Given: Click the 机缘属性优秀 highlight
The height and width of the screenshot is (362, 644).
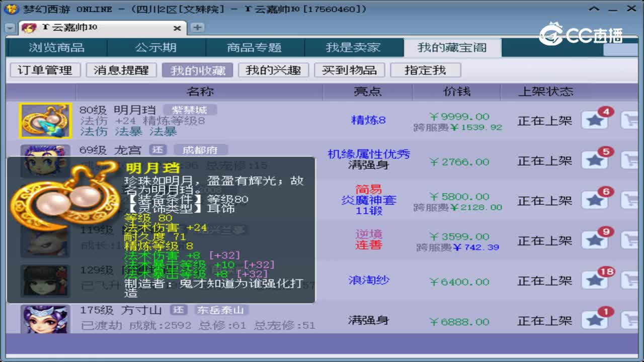Looking at the screenshot, I should tap(369, 154).
